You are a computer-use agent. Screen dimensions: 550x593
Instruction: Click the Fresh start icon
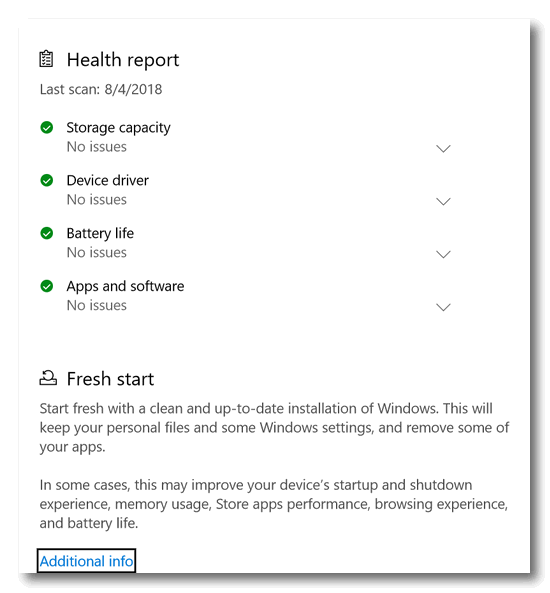(48, 378)
